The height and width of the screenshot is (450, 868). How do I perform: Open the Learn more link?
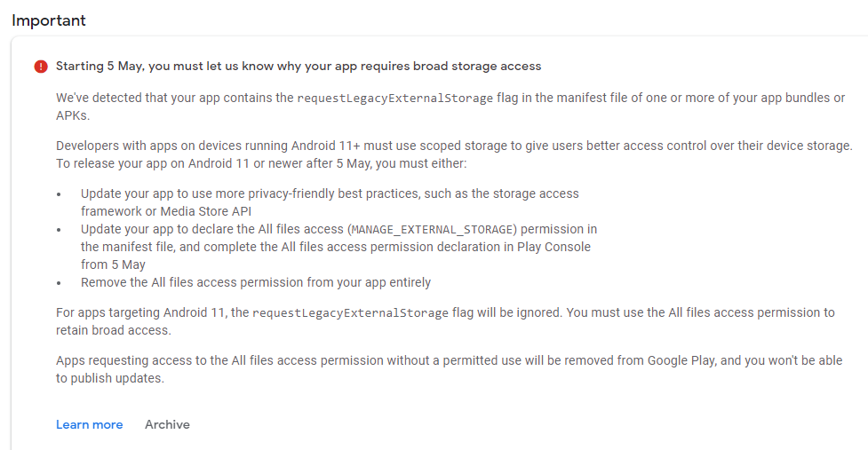[x=89, y=424]
